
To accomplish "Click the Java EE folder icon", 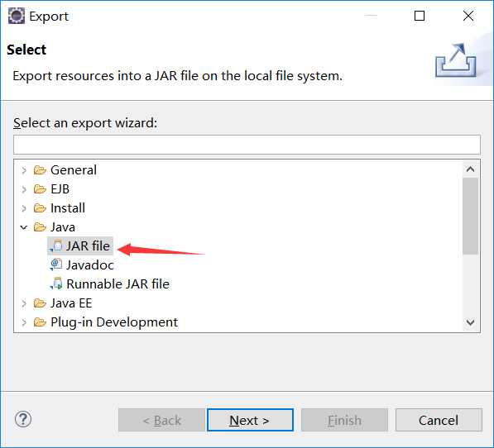I will (40, 303).
